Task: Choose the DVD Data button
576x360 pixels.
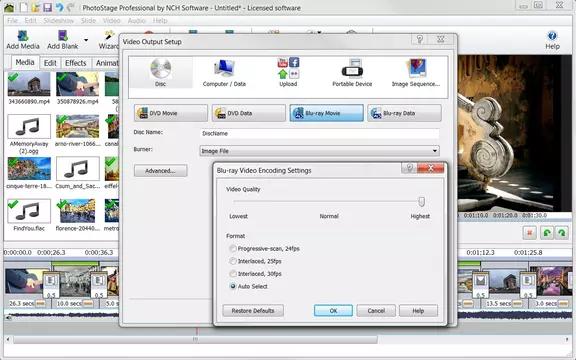Action: click(249, 113)
